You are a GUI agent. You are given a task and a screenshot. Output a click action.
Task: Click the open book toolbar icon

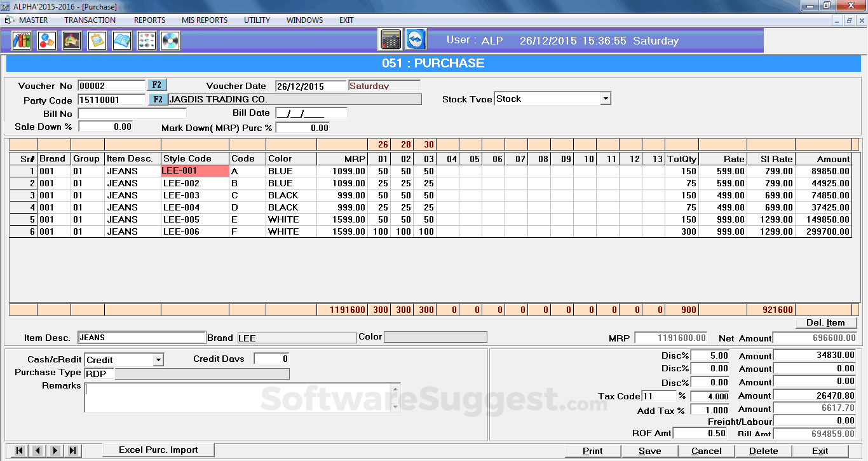121,41
